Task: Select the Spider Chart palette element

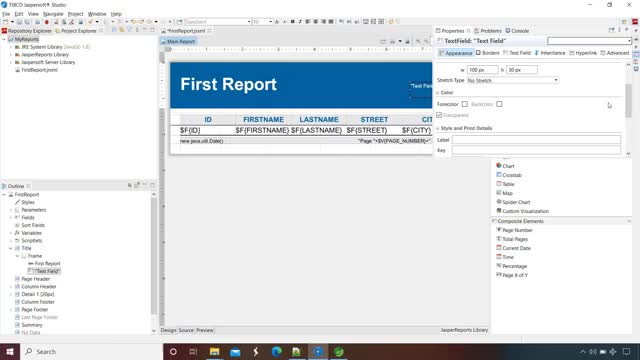Action: tap(513, 202)
